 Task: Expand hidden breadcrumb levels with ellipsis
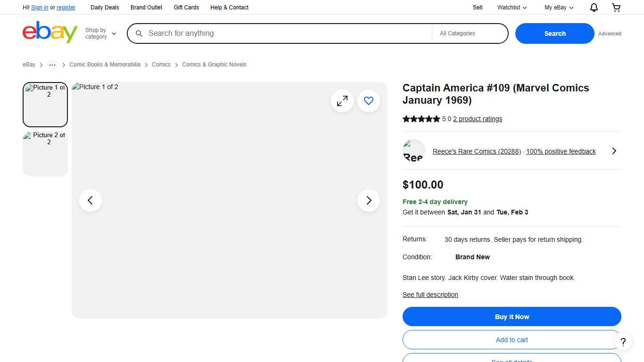click(x=52, y=65)
